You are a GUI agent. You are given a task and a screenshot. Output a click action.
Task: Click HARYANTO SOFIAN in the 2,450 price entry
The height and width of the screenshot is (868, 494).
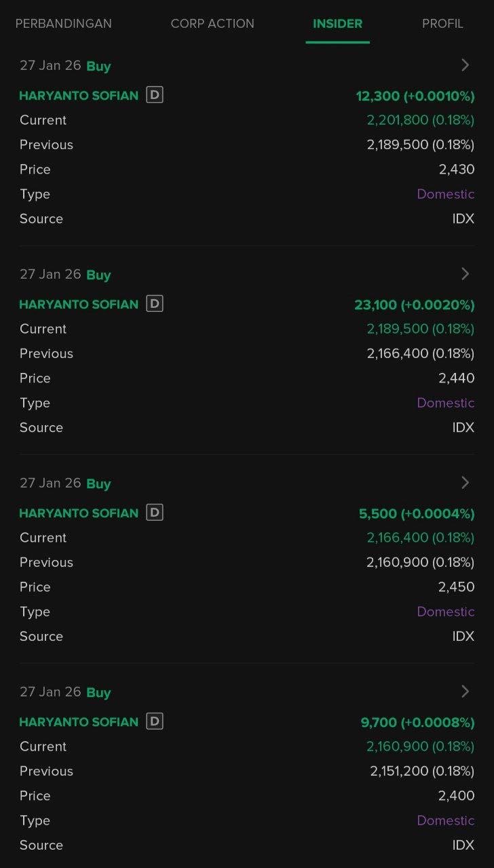(x=79, y=513)
